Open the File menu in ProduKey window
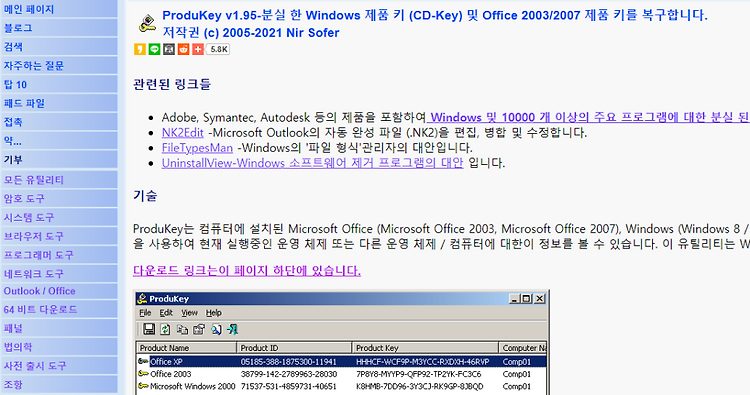Screen dimensions: 750x395 pyautogui.click(x=145, y=313)
